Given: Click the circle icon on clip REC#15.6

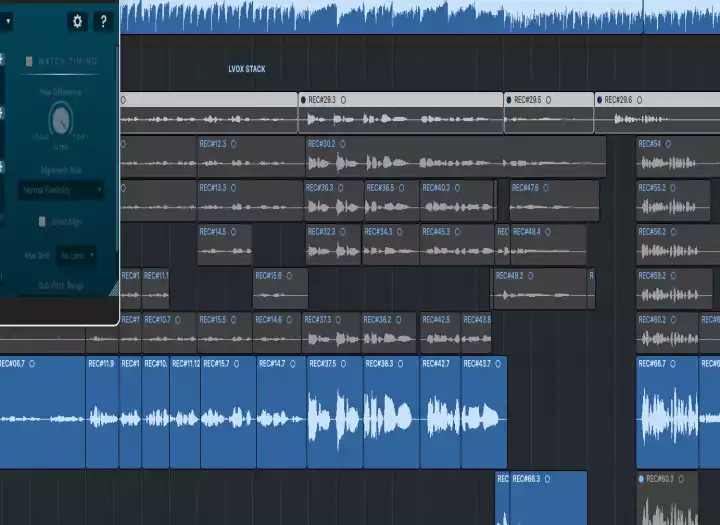Looking at the screenshot, I should (289, 276).
